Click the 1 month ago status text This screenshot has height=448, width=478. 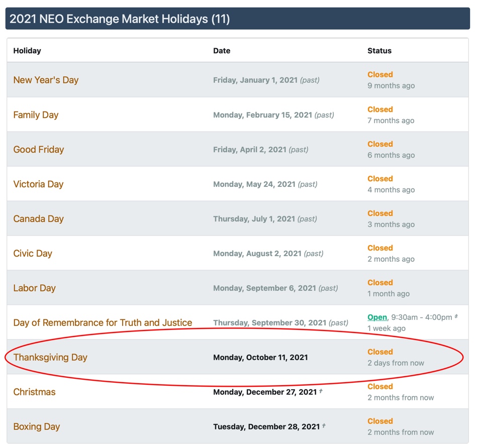tap(389, 294)
